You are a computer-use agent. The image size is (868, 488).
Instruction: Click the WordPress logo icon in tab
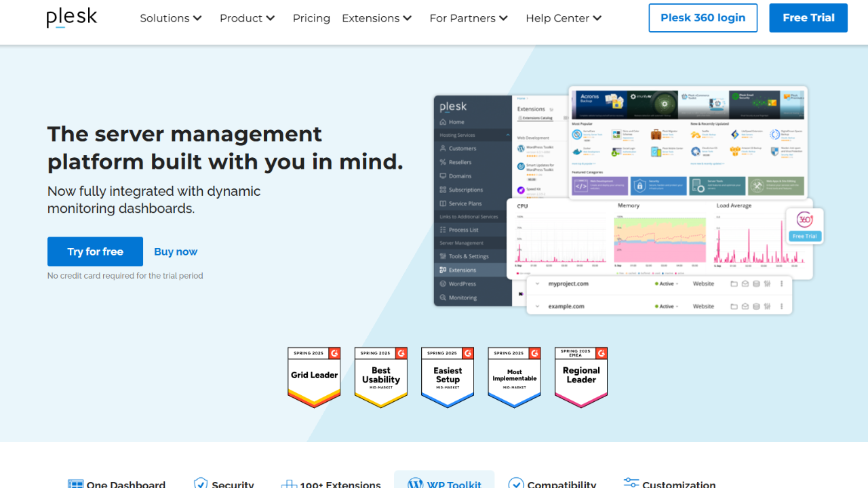coord(416,483)
